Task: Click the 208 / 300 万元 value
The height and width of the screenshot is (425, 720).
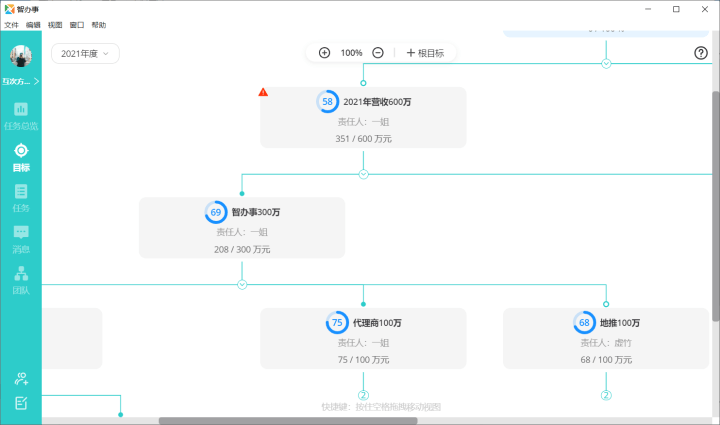Action: pyautogui.click(x=242, y=249)
